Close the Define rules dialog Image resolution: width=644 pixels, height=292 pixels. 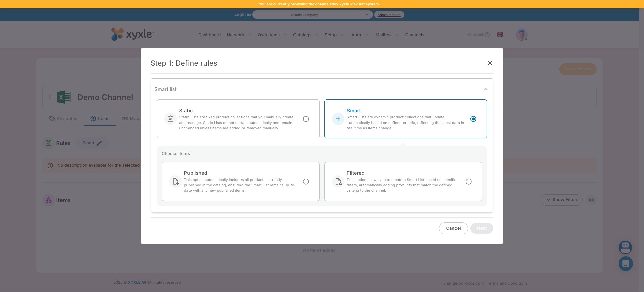point(490,63)
